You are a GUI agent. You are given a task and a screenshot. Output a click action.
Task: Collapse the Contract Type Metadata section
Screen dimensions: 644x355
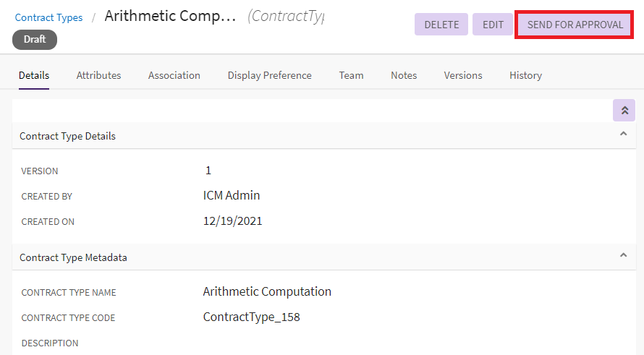[623, 255]
